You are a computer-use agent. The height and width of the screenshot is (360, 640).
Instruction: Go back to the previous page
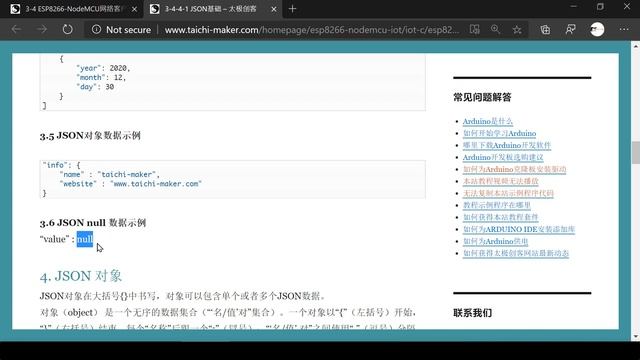point(16,29)
